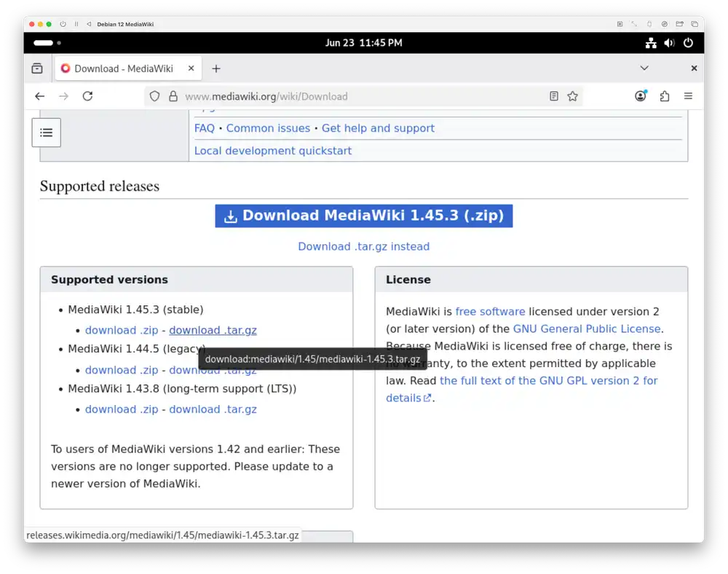728x574 pixels.
Task: Open Local development quickstart link
Action: pyautogui.click(x=273, y=151)
